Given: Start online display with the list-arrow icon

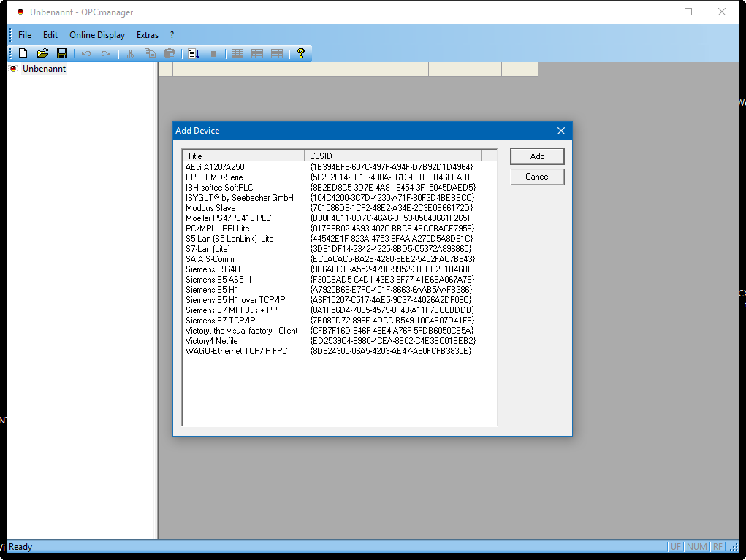Looking at the screenshot, I should point(194,54).
